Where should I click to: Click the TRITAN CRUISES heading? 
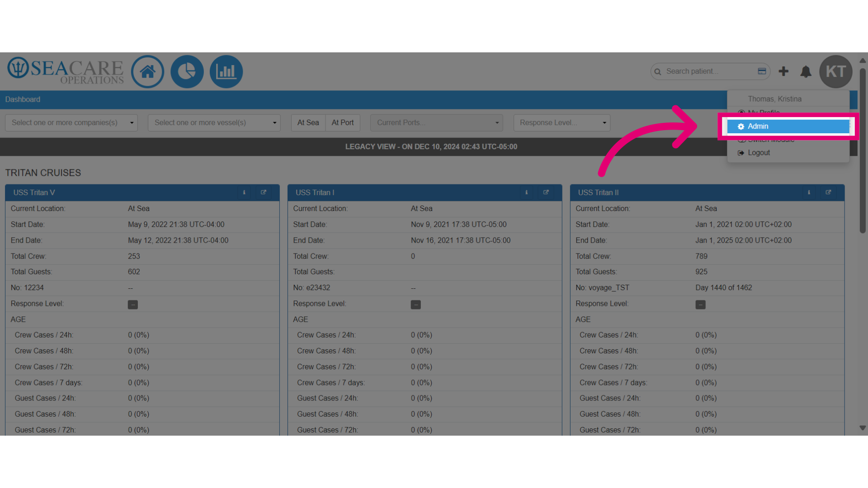(43, 173)
